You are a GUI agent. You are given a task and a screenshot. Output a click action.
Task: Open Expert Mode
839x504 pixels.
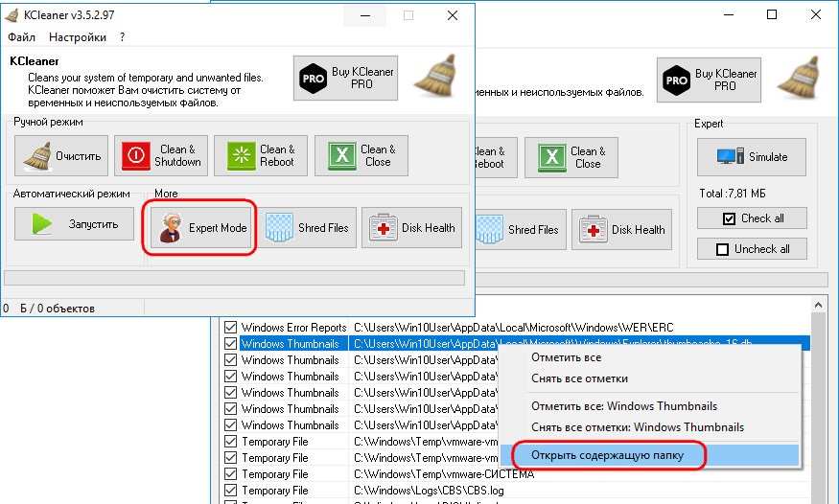point(200,228)
